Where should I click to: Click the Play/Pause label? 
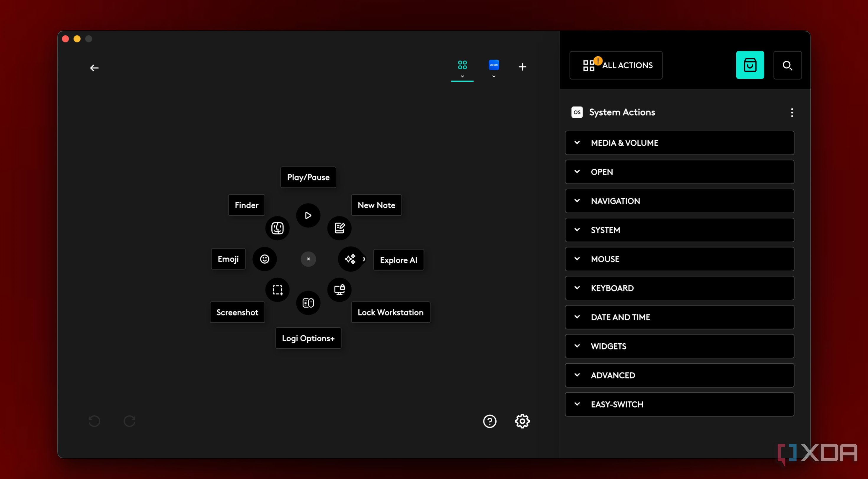pos(308,177)
